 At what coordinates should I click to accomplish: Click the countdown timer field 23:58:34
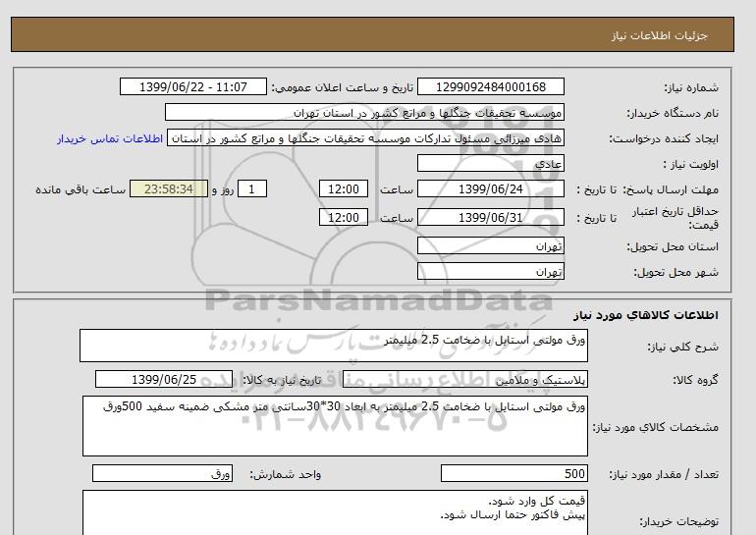169,188
